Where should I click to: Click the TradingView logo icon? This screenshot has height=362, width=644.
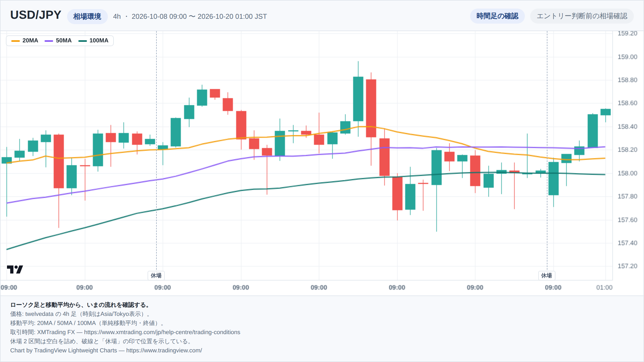tap(15, 269)
